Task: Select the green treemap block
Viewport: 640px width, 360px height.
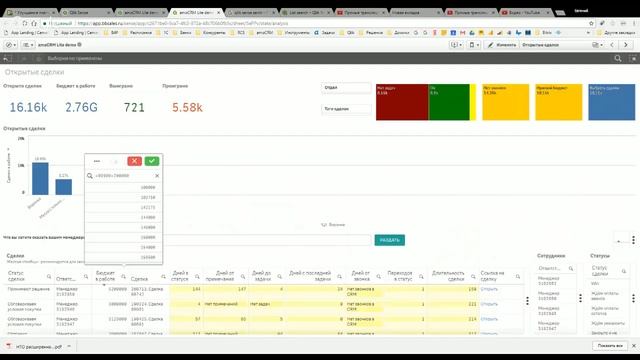Action: click(x=449, y=102)
